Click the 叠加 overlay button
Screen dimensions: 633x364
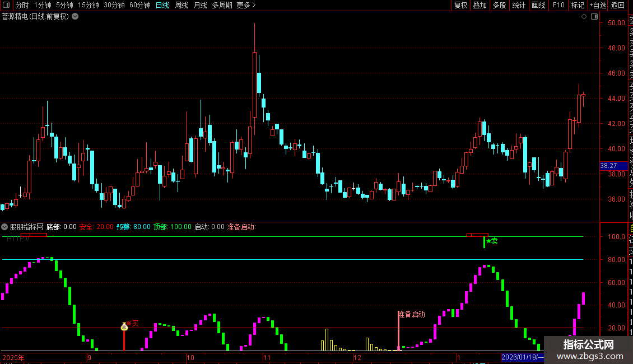tap(480, 5)
